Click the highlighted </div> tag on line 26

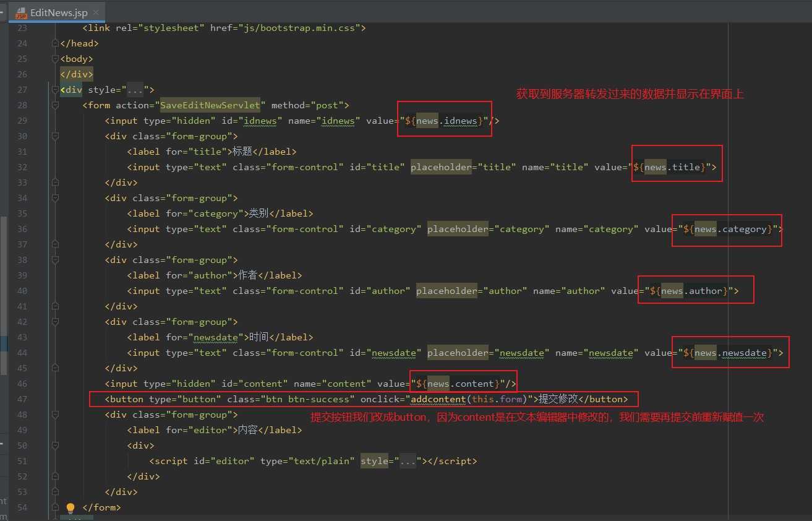coord(77,74)
